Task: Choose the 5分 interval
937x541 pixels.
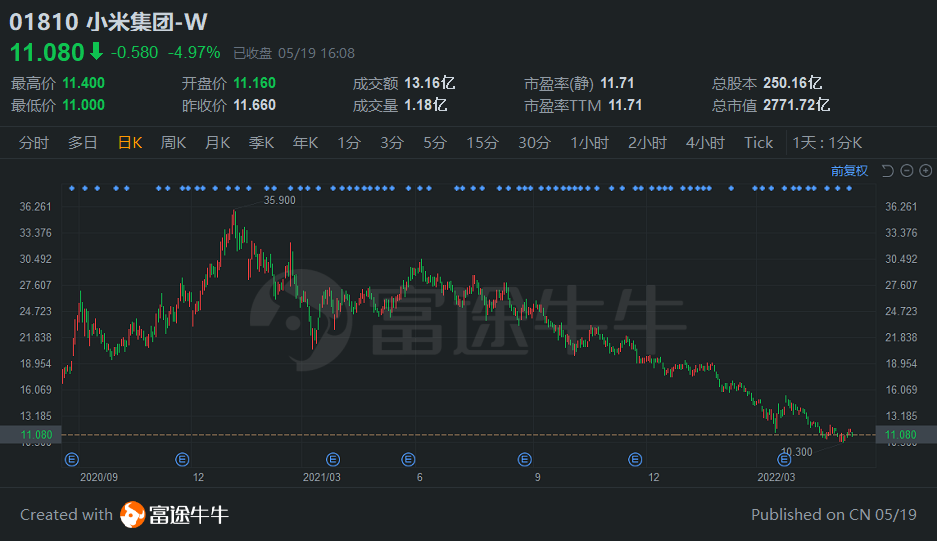Action: click(x=435, y=143)
